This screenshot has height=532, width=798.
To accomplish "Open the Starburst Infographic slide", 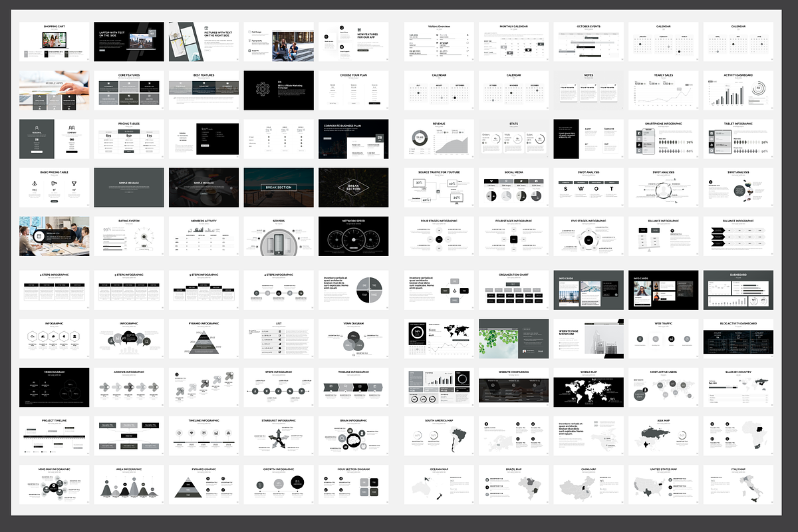I will click(x=279, y=436).
